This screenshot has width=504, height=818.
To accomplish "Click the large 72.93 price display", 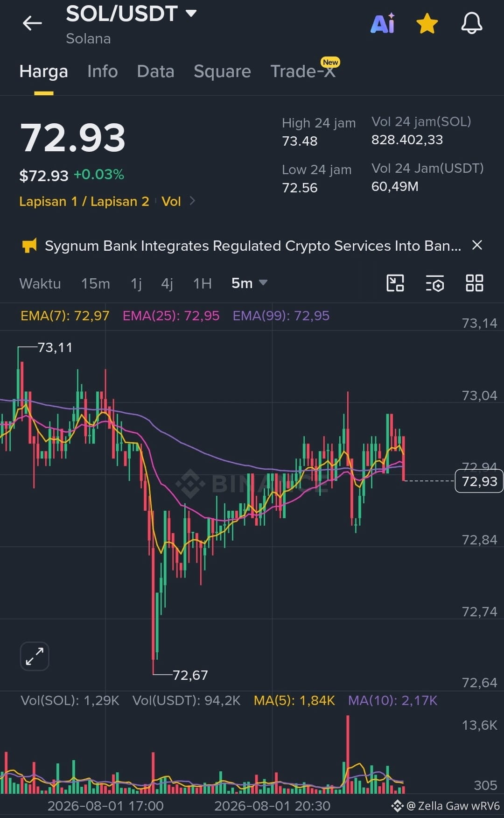I will tap(73, 138).
